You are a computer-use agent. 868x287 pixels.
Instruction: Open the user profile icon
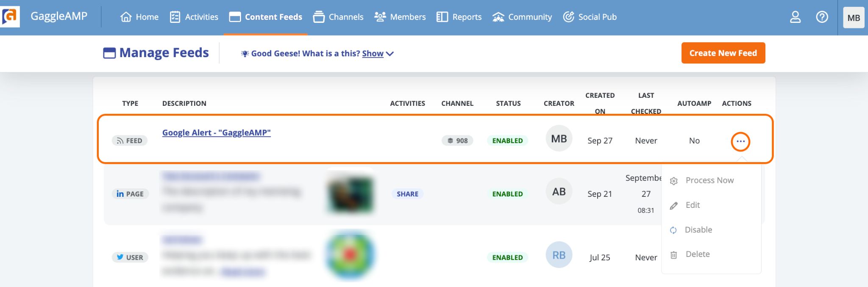tap(795, 17)
